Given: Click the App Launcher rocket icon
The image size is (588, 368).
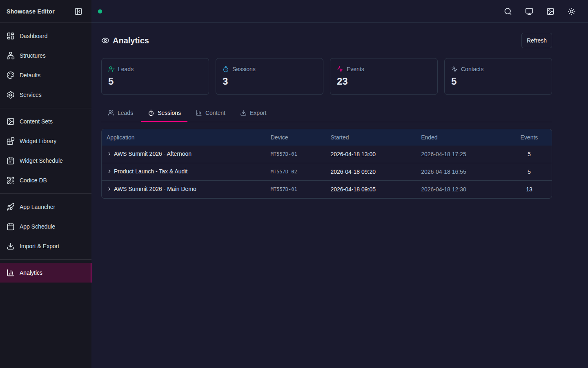Looking at the screenshot, I should coord(11,207).
